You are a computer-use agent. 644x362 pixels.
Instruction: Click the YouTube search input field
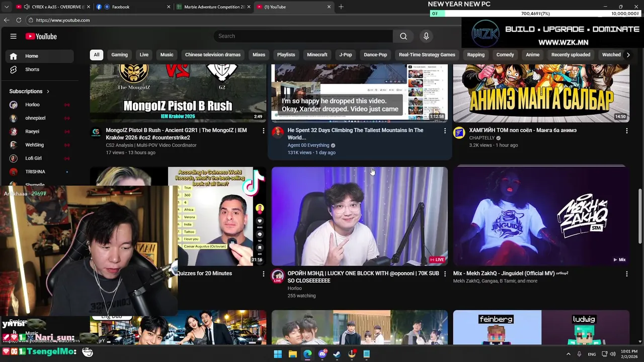pyautogui.click(x=303, y=36)
